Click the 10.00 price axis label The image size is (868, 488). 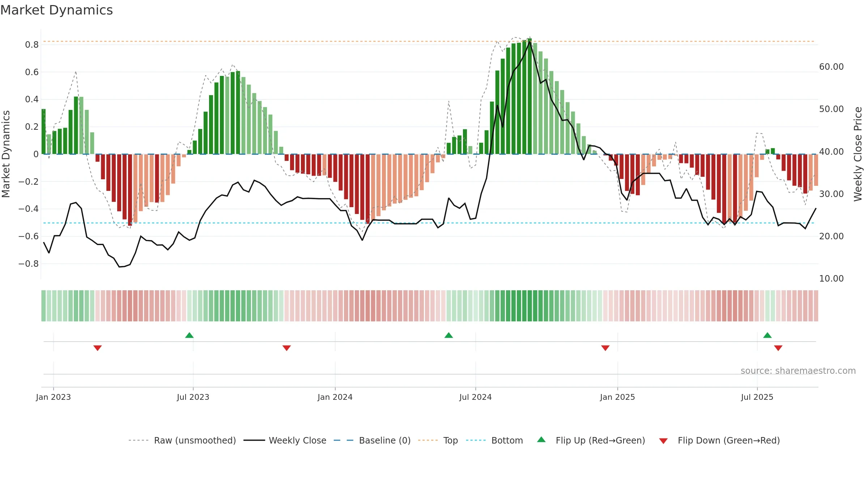831,279
